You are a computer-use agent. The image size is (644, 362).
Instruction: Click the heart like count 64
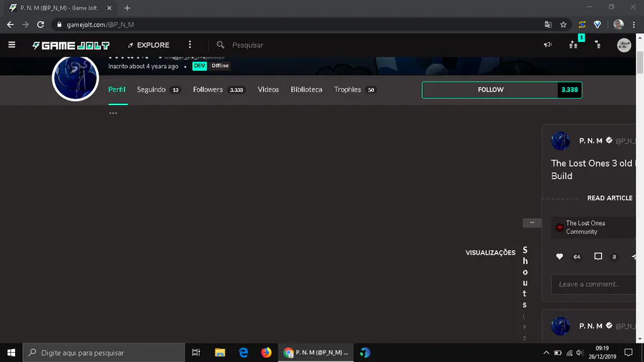(577, 257)
